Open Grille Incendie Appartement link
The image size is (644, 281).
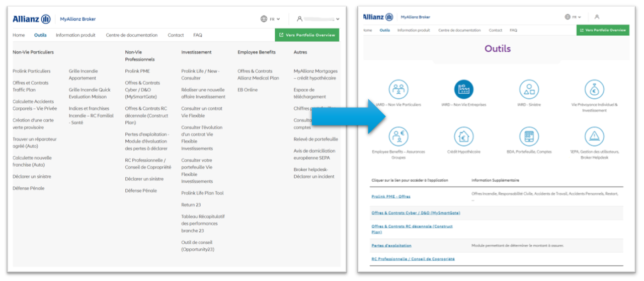(x=84, y=75)
